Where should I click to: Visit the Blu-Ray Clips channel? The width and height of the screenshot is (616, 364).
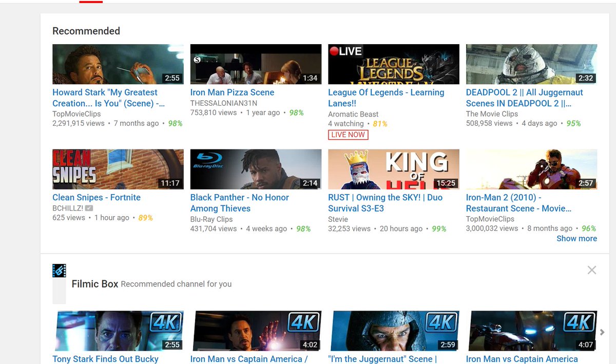[x=211, y=219]
